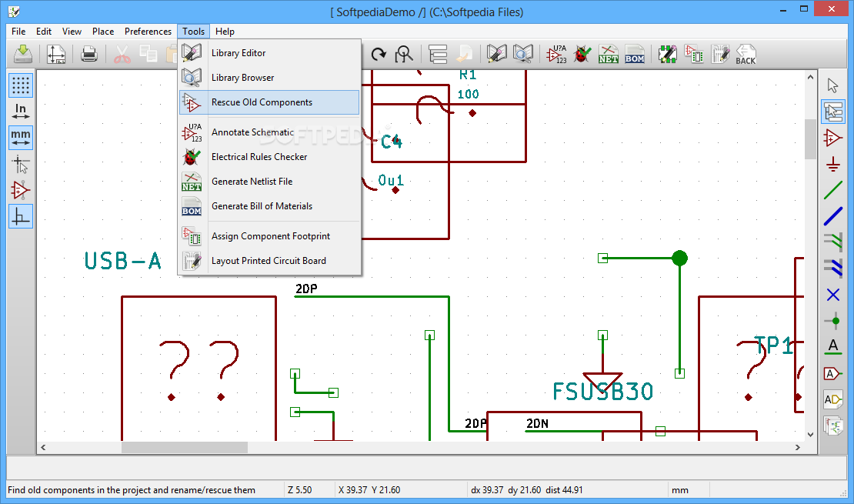Viewport: 854px width, 504px height.
Task: Click the Annotate schematic toolbar icon
Action: pos(556,54)
